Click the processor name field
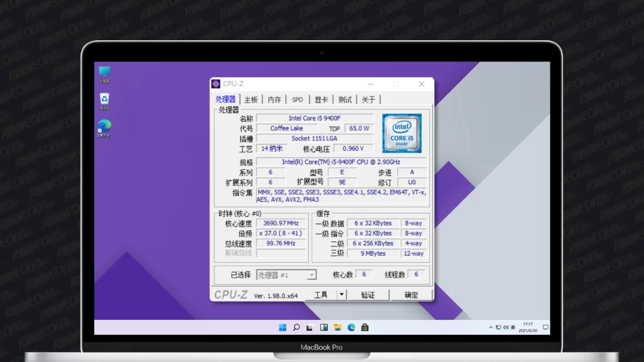 [314, 118]
